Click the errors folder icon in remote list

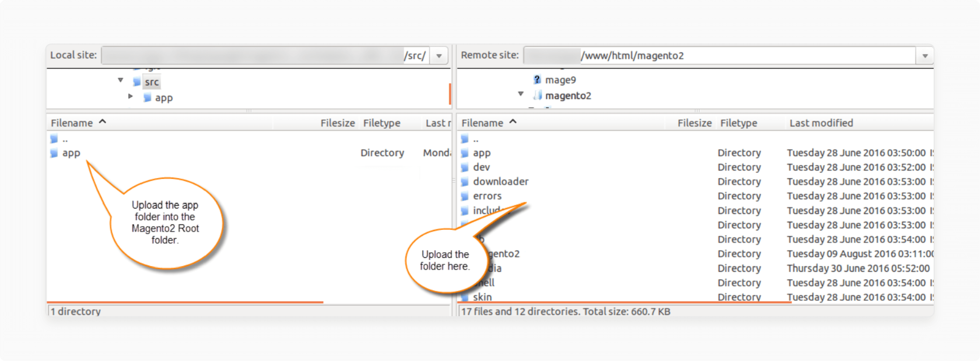coord(465,197)
